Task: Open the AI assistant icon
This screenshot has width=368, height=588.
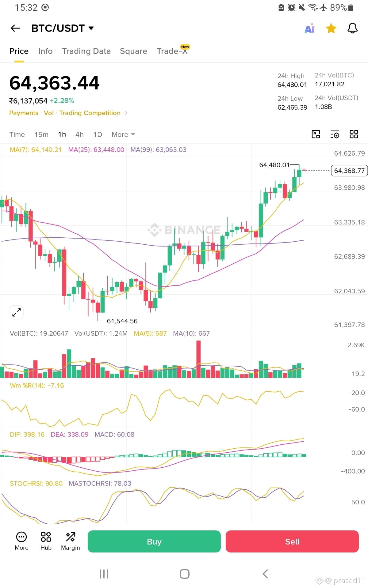Action: pyautogui.click(x=310, y=28)
